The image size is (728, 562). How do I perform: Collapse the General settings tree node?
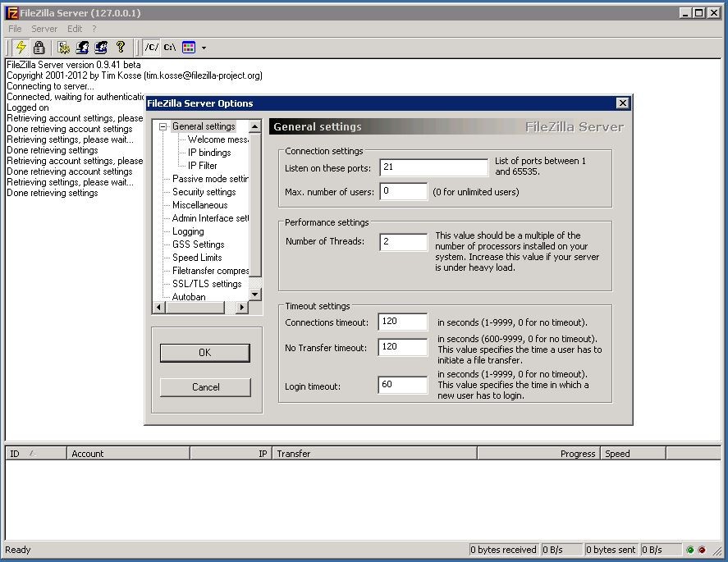click(x=163, y=126)
